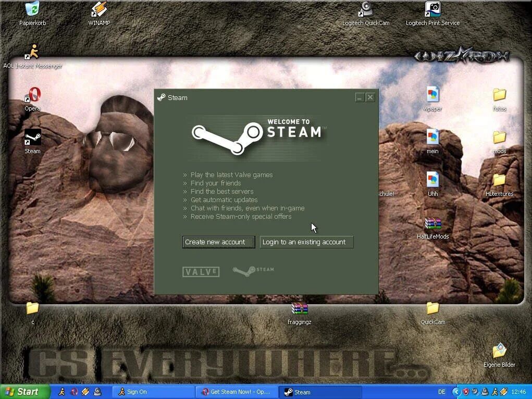Click the security alert shield in the tray
Image resolution: width=532 pixels, height=399 pixels.
[x=465, y=391]
